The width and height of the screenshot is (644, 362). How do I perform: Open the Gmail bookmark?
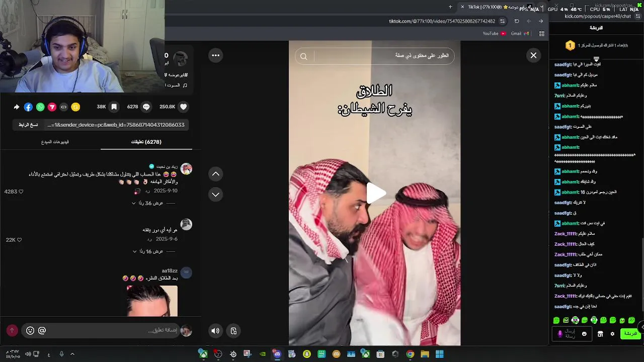pyautogui.click(x=520, y=34)
